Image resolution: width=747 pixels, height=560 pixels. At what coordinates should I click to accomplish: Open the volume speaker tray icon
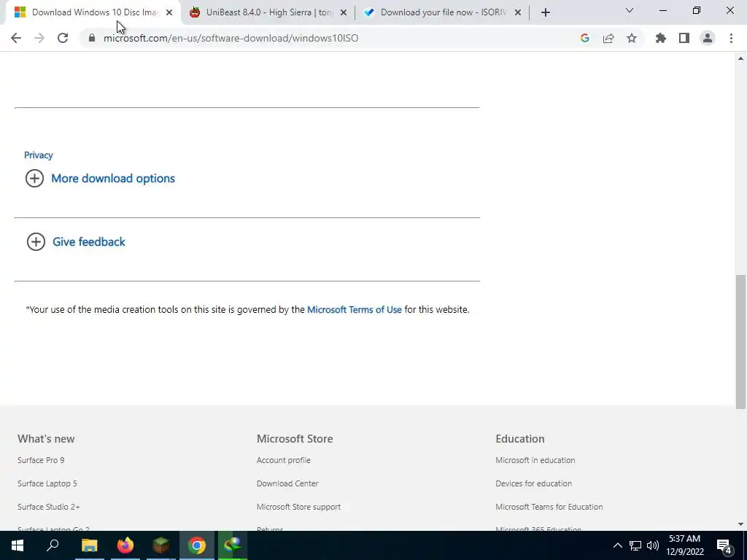click(x=653, y=545)
